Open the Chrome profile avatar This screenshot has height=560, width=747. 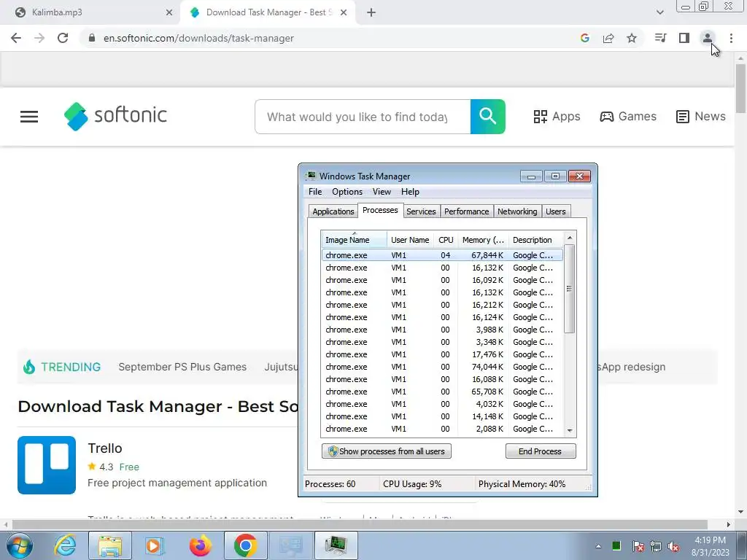[x=708, y=38]
